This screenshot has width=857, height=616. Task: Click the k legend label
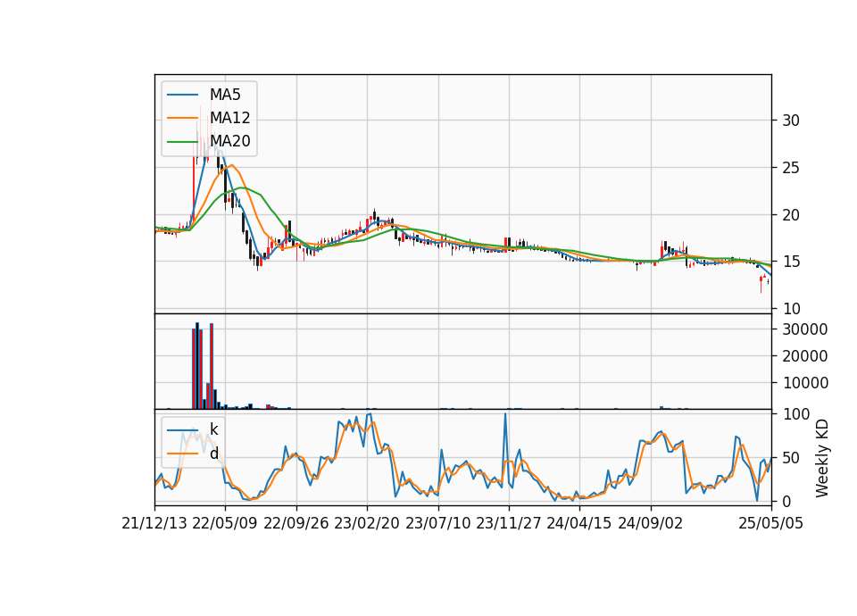(x=213, y=429)
